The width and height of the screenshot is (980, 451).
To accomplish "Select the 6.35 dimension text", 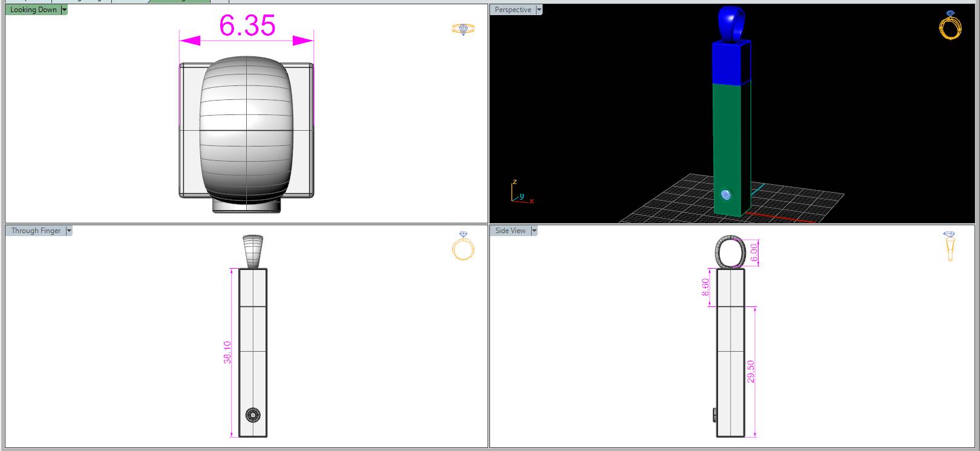I will [x=247, y=25].
